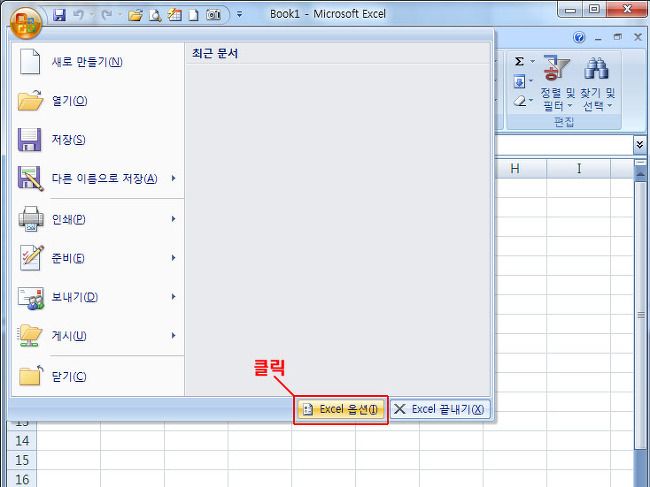Click the AutoSum sigma icon
Image resolution: width=650 pixels, height=487 pixels.
(x=519, y=61)
